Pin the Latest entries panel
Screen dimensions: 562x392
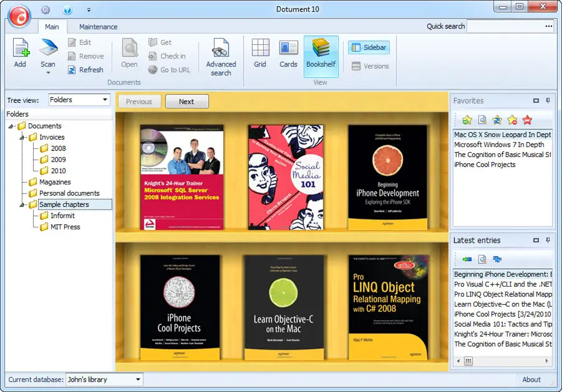pyautogui.click(x=548, y=240)
